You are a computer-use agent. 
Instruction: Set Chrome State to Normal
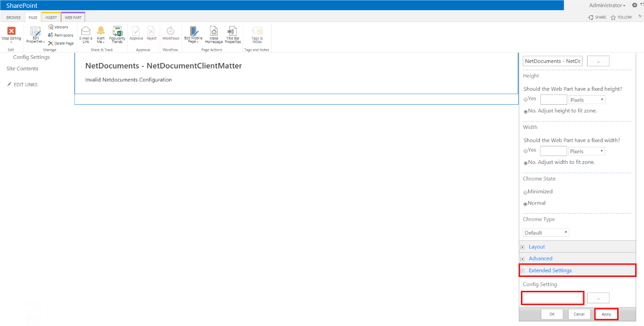coord(526,204)
